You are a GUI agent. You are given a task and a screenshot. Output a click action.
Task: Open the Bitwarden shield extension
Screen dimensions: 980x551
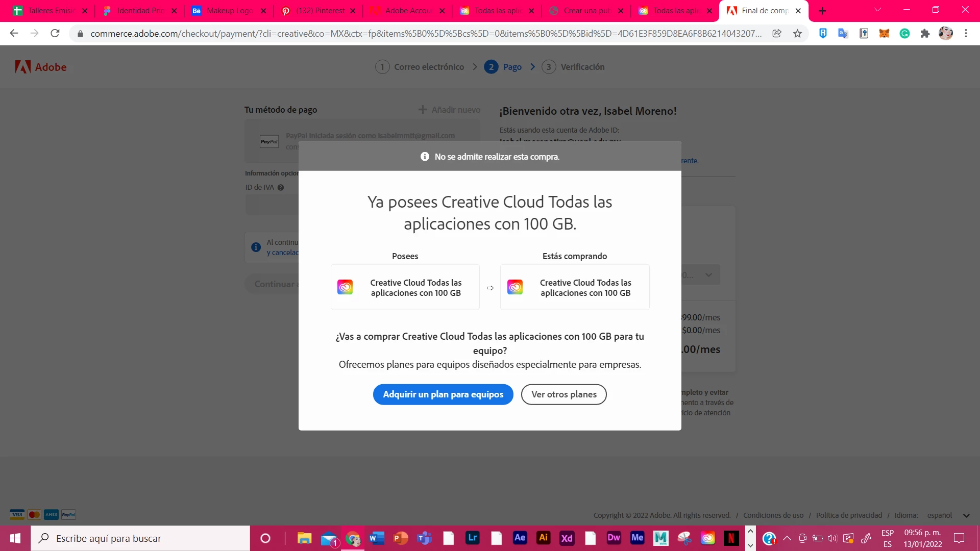pos(823,33)
